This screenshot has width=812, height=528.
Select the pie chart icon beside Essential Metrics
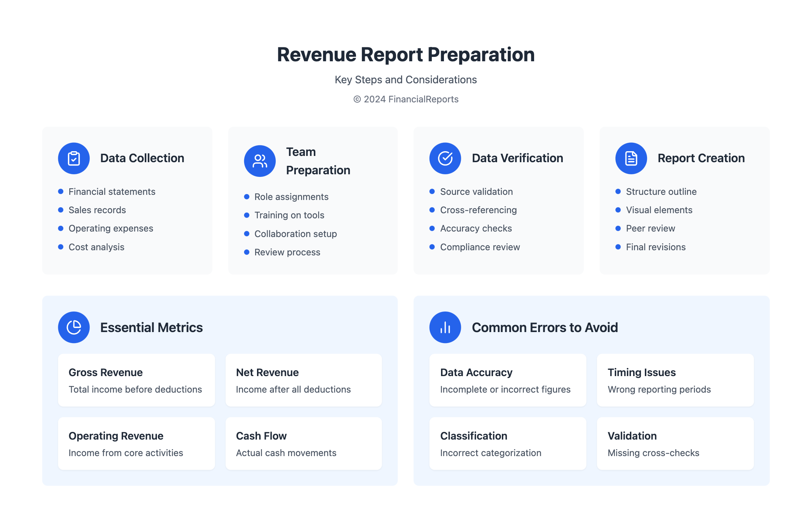pyautogui.click(x=74, y=327)
